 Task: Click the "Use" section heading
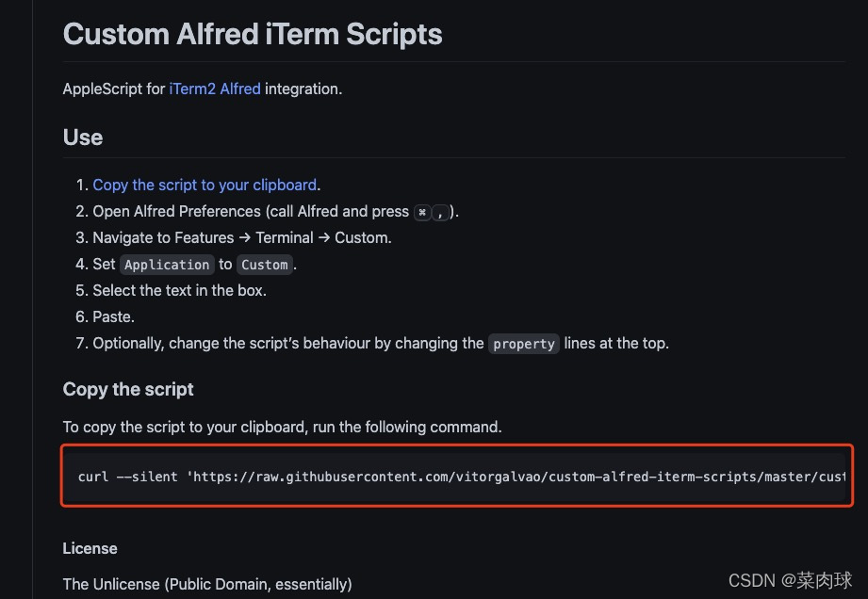click(x=83, y=138)
